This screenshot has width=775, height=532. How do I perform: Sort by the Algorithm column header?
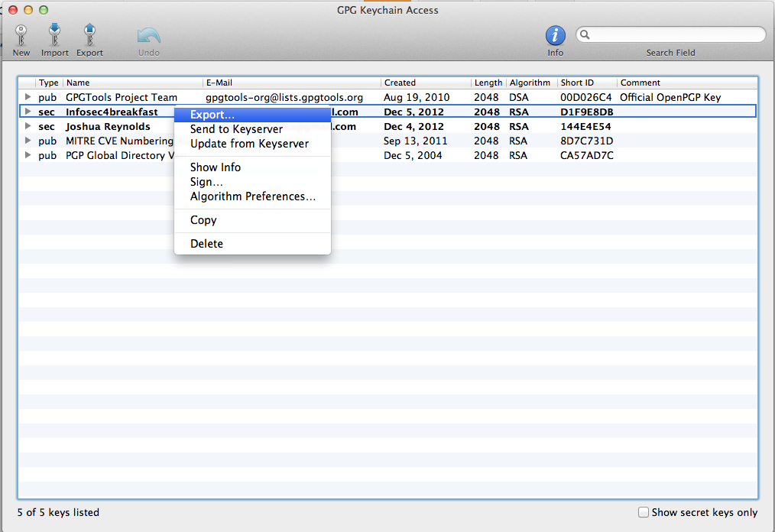click(x=531, y=83)
